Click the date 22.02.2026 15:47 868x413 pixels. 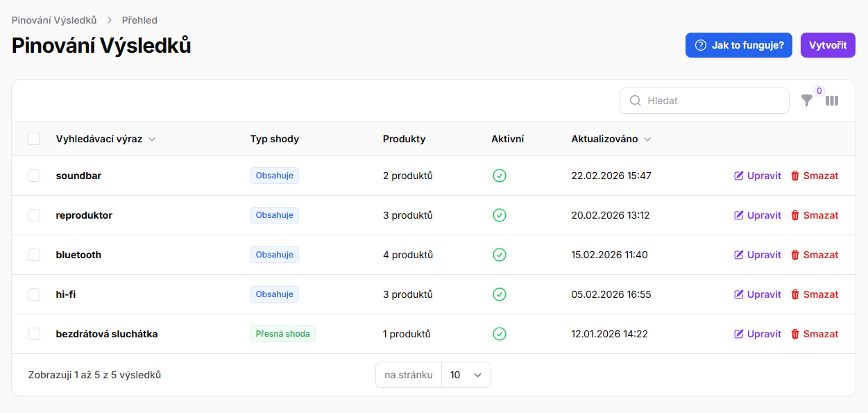pos(611,176)
